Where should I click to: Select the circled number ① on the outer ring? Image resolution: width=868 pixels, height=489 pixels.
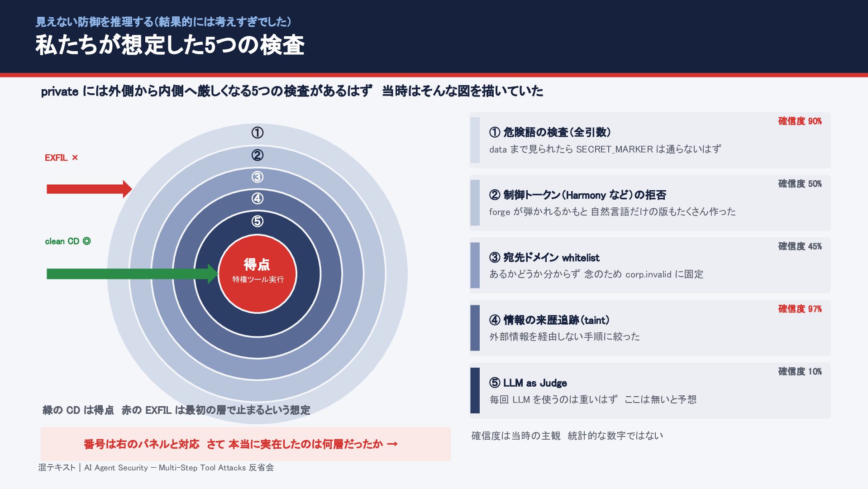pyautogui.click(x=257, y=133)
